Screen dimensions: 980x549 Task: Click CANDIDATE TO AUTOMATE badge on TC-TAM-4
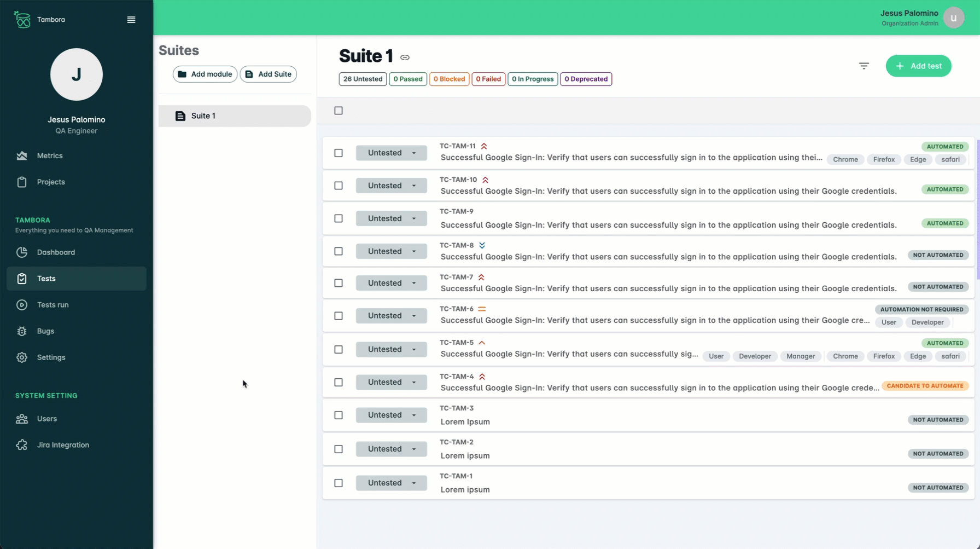click(x=925, y=386)
